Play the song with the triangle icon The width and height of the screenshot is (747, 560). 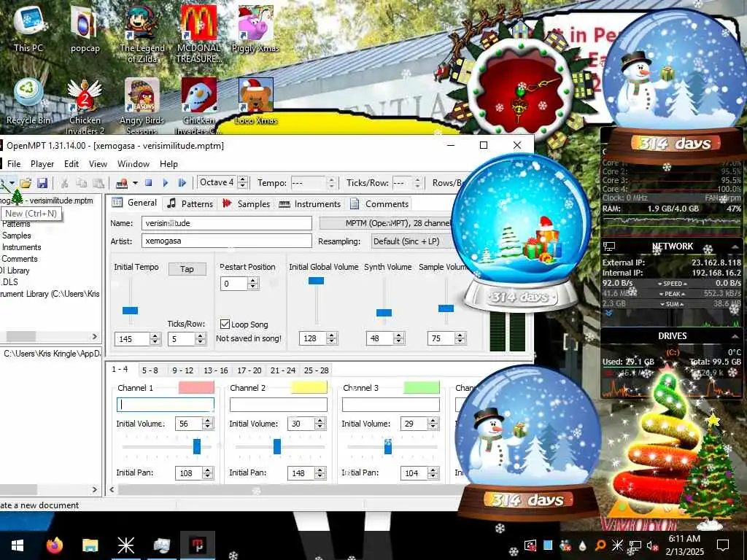166,183
